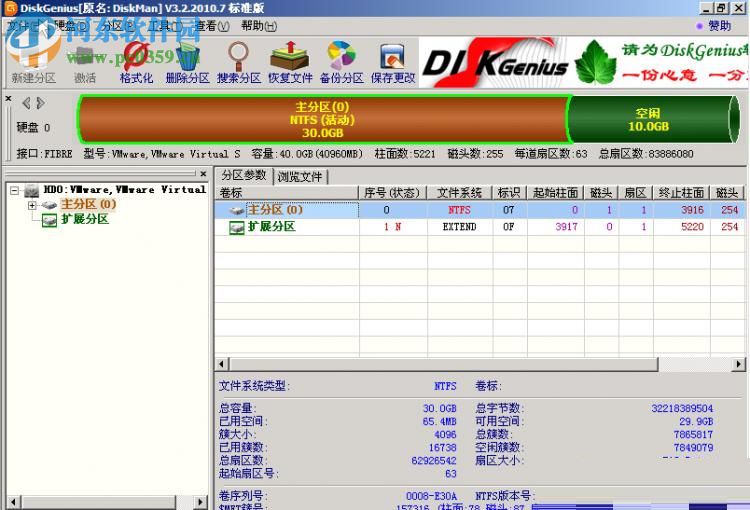The height and width of the screenshot is (510, 750).
Task: Click the 文件系统 column header
Action: pos(459,193)
